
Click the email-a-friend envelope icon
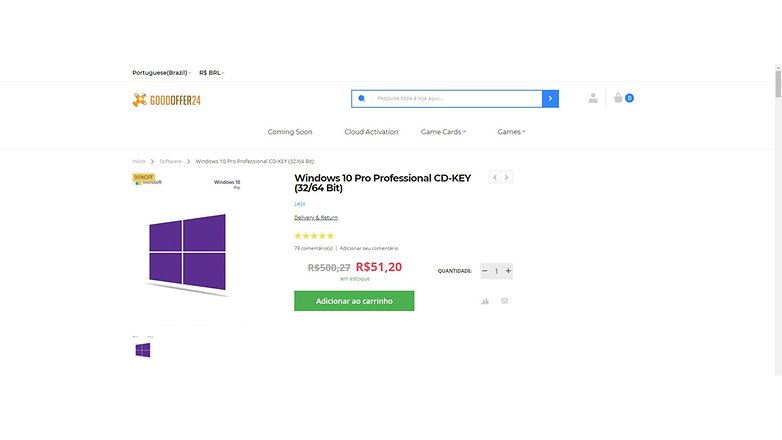505,301
